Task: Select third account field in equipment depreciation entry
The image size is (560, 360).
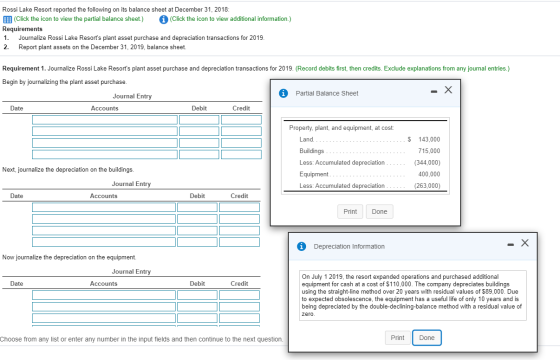Action: [104, 318]
